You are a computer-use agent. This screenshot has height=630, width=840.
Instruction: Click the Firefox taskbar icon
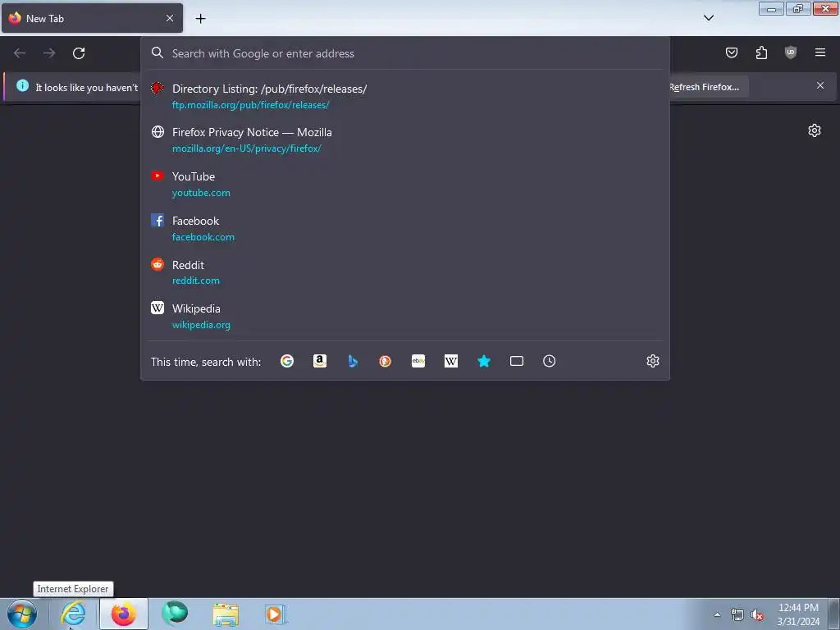124,614
